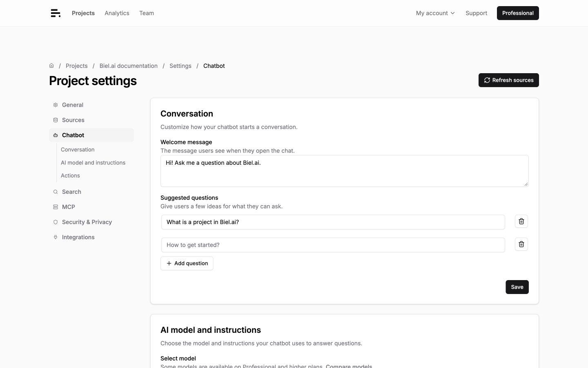Focus the Welcome message text area
588x368 pixels.
(x=345, y=171)
